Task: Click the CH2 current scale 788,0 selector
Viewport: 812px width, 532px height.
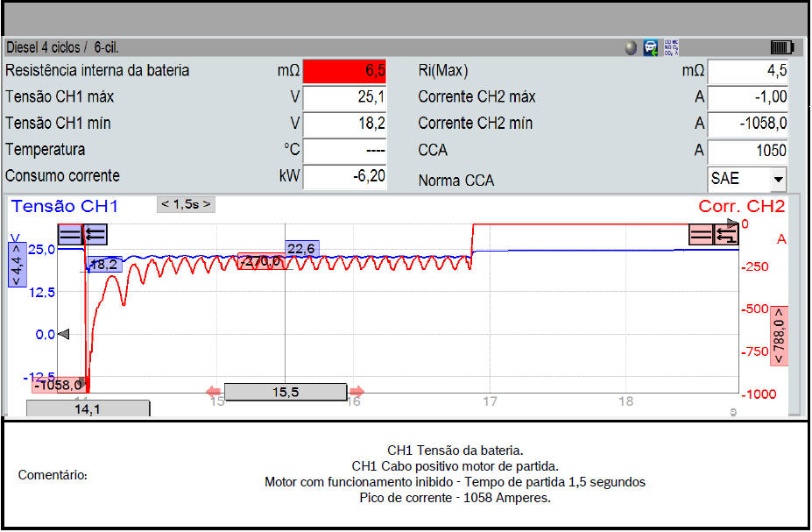Action: [779, 336]
